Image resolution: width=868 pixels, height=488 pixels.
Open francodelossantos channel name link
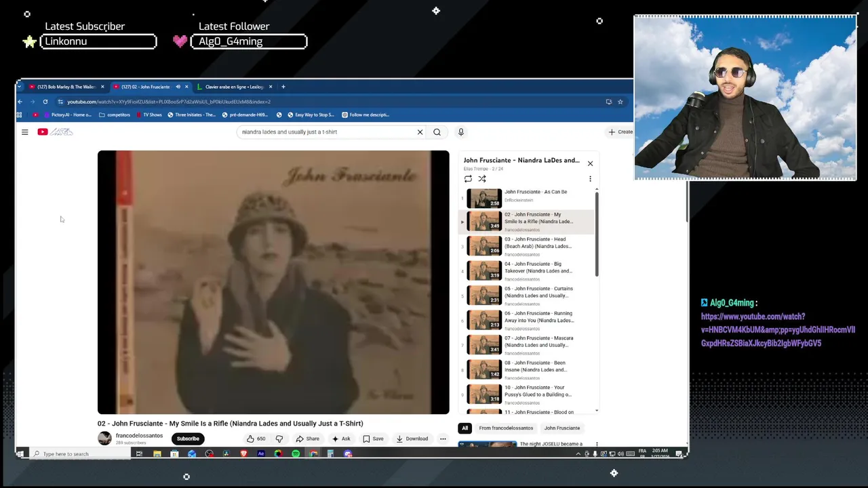point(139,436)
